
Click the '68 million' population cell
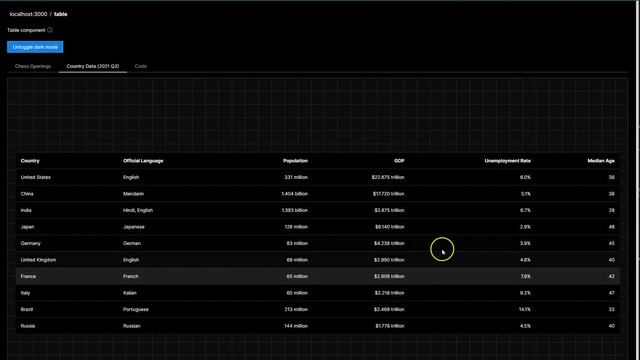coord(297,260)
